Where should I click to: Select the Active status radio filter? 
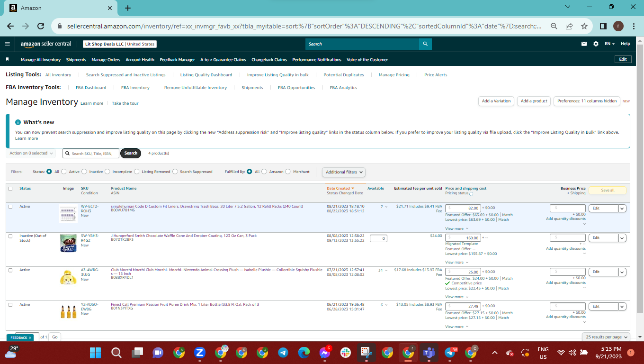point(64,172)
